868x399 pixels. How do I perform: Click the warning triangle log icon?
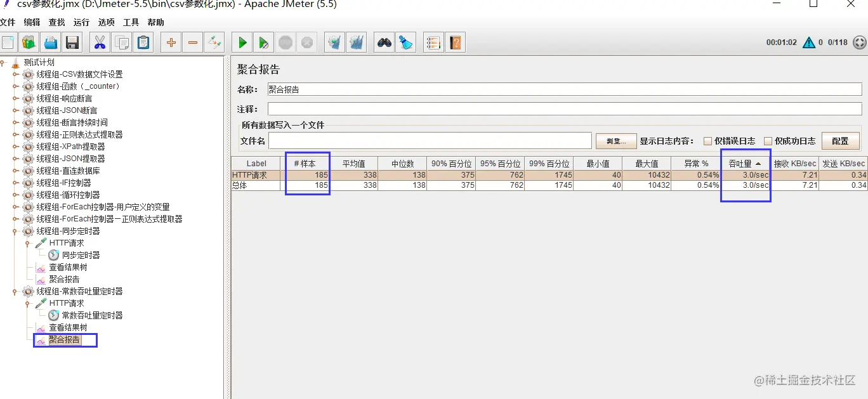tap(809, 43)
